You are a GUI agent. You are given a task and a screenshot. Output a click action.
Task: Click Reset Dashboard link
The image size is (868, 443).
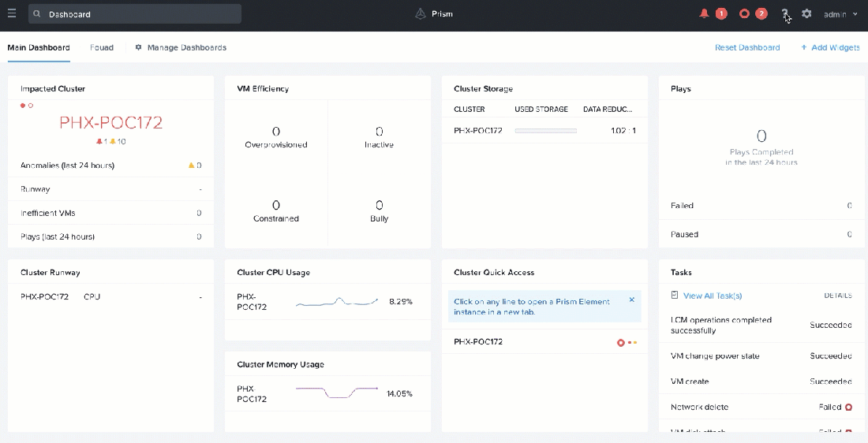(x=747, y=47)
